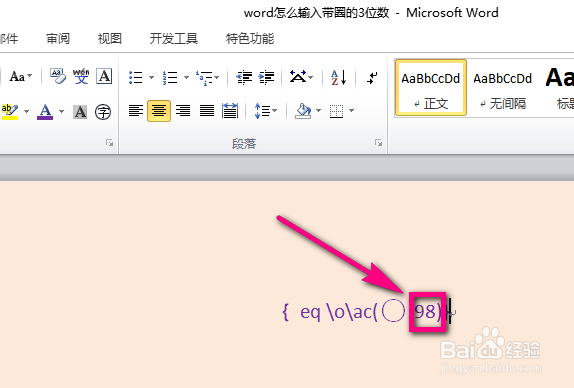This screenshot has width=574, height=388.
Task: Click the Asian Layout icon
Action: pos(298,77)
